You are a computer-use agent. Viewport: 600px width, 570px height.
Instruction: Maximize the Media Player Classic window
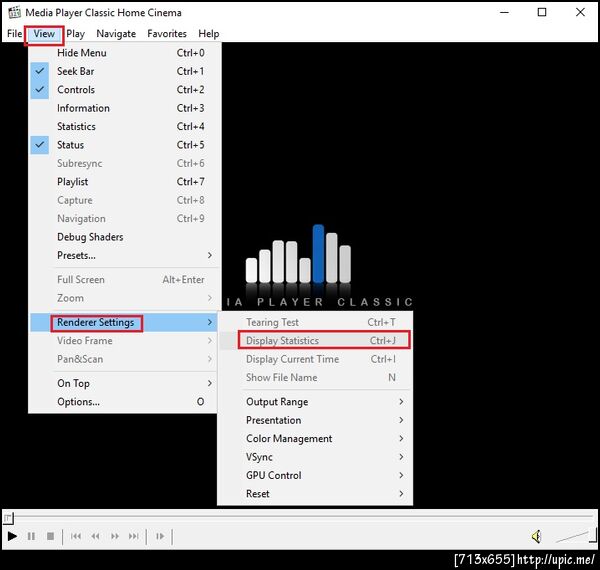[x=542, y=12]
